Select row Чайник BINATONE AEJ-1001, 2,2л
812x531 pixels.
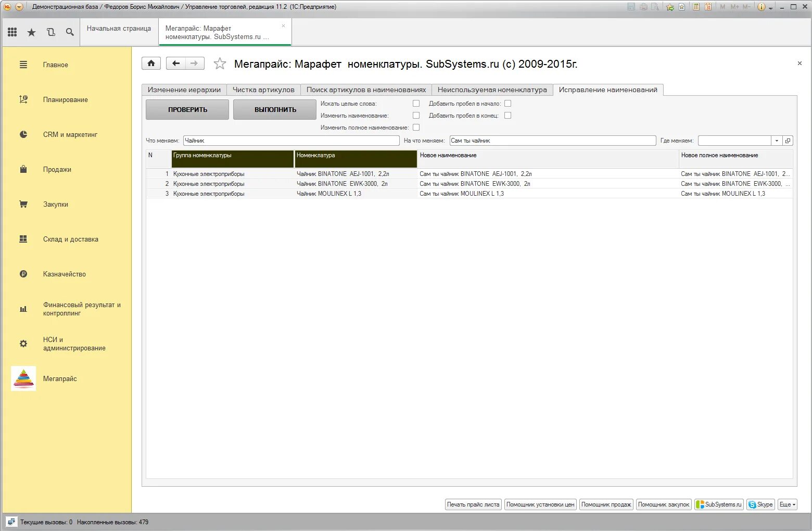469,174
